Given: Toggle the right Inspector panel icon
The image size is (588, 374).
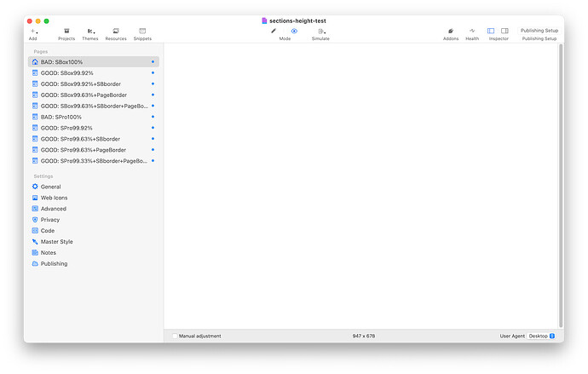Looking at the screenshot, I should tap(504, 31).
